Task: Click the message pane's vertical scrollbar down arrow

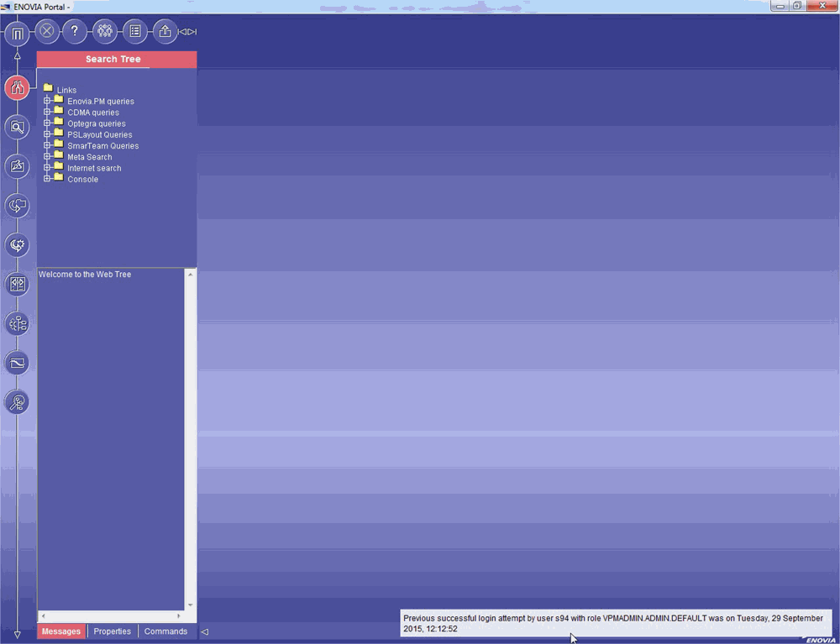Action: 191,605
